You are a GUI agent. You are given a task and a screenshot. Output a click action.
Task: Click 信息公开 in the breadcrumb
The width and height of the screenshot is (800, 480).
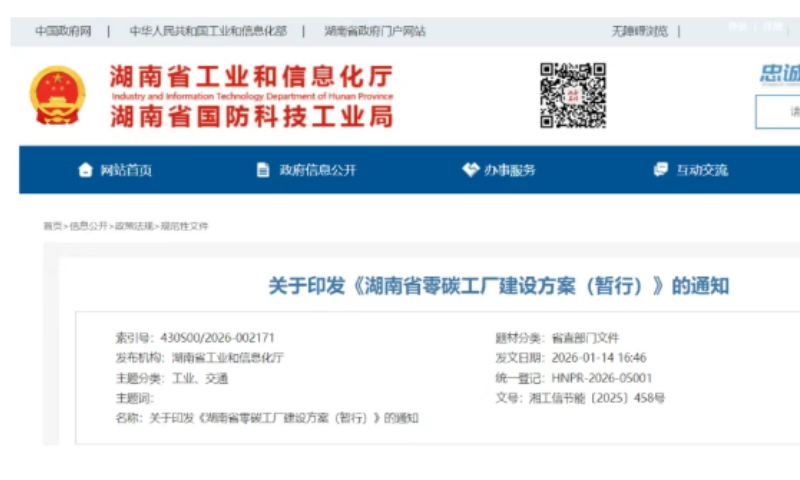coord(88,226)
